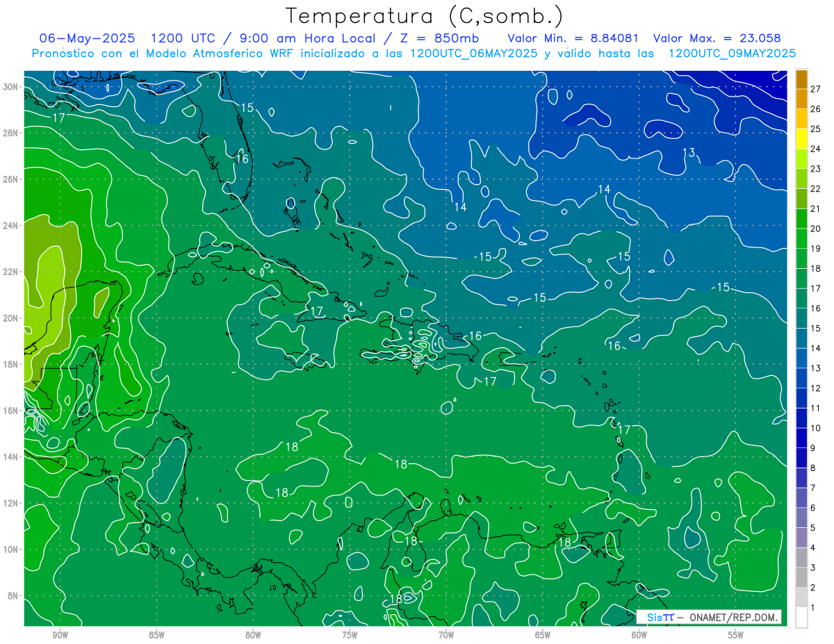Click the 75W longitude axis label
Image resolution: width=834 pixels, height=644 pixels.
click(350, 636)
